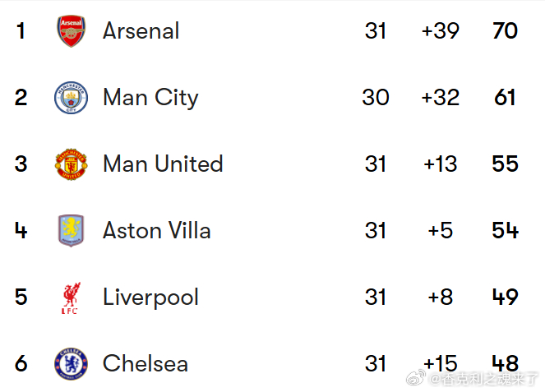545x392 pixels.
Task: Open the Arsenal team name link
Action: 141,31
